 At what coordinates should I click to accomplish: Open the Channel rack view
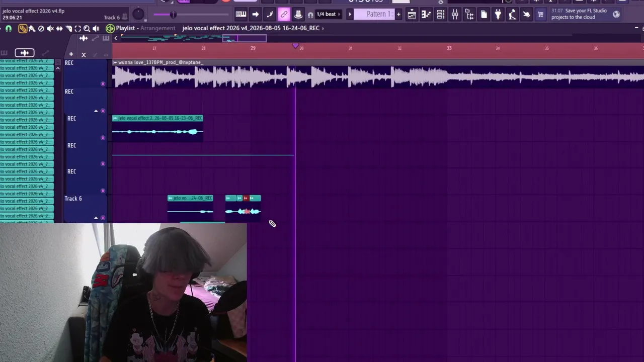click(x=440, y=15)
